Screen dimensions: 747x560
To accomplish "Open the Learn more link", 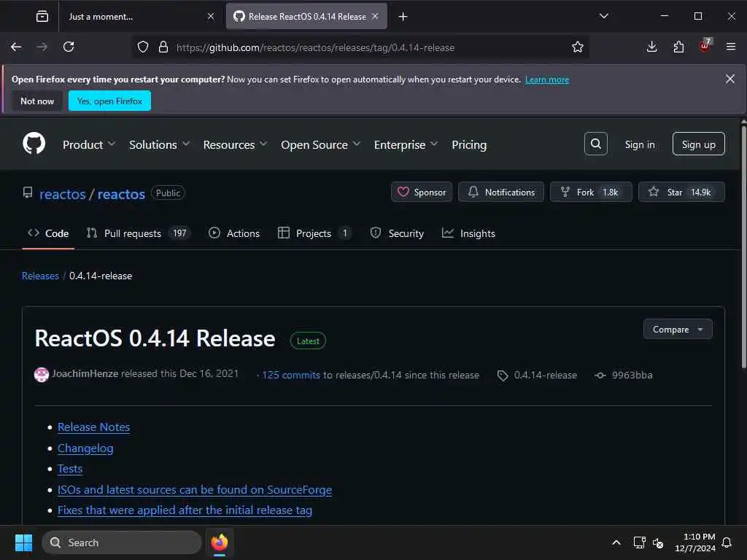I will click(x=547, y=79).
